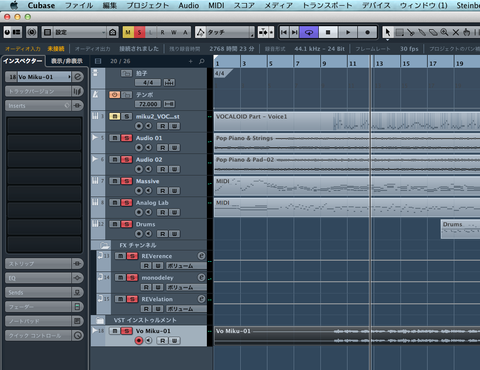Click Stop transport button
480x370 pixels.
[328, 32]
